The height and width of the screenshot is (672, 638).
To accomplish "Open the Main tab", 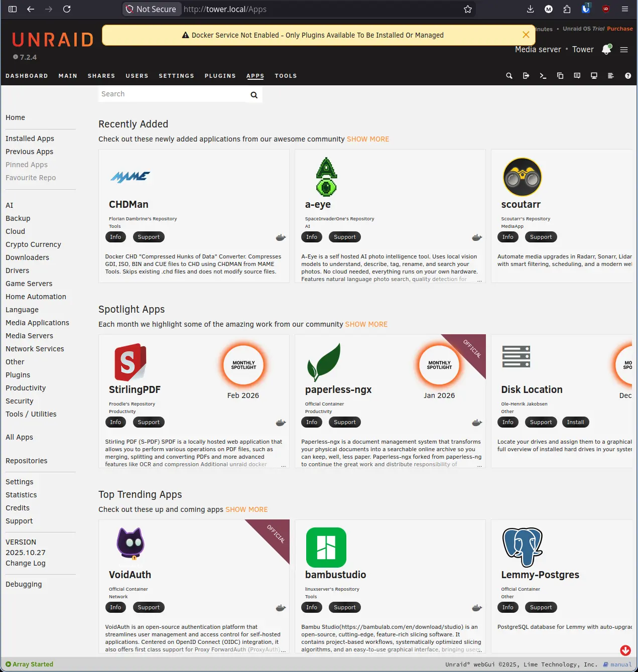I will (68, 76).
